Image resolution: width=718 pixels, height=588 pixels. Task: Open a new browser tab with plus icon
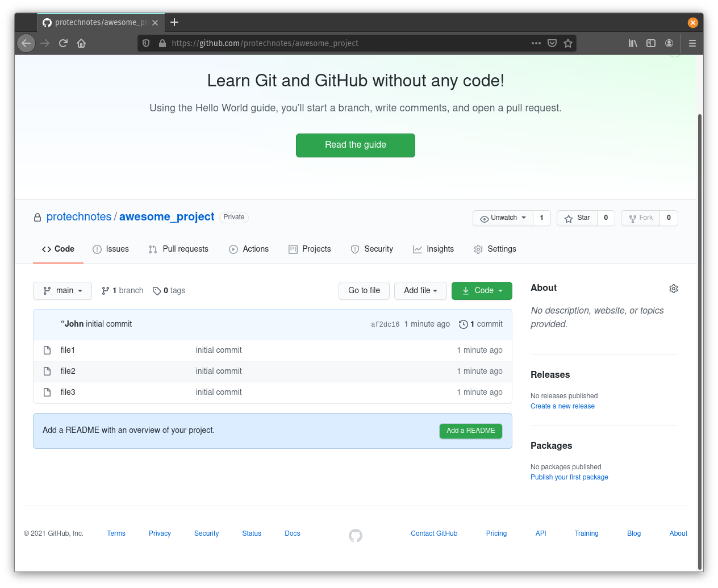pos(174,22)
